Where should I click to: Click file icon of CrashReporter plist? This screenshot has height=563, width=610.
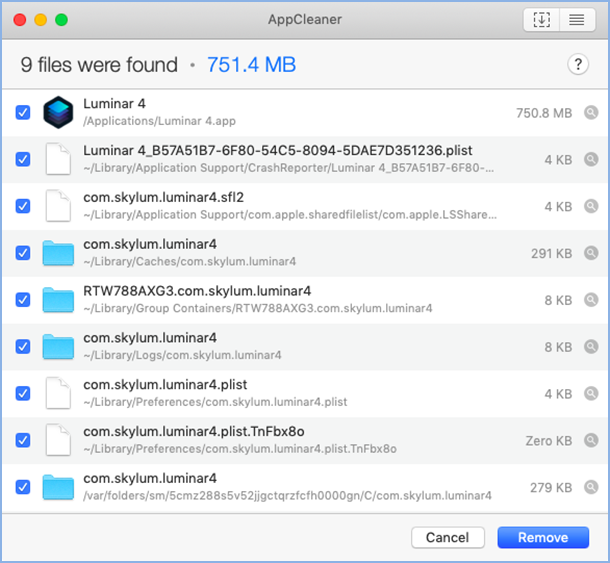point(58,159)
